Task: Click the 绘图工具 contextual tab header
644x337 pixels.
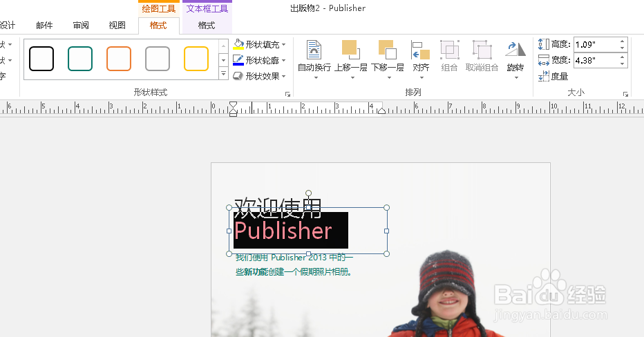Action: click(158, 8)
